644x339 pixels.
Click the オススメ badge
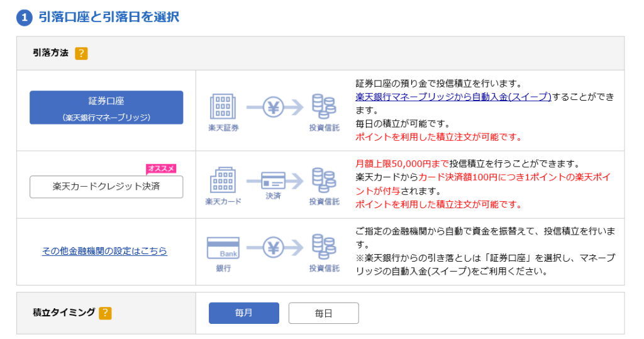pyautogui.click(x=161, y=168)
